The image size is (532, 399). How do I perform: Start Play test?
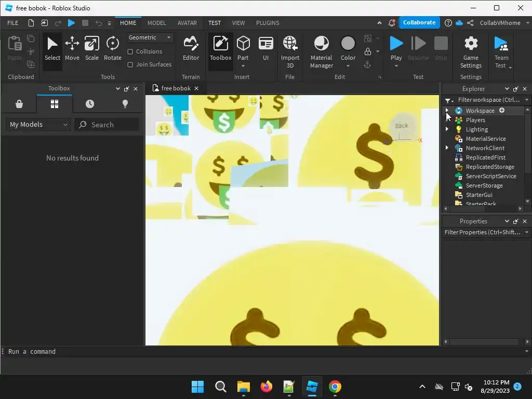tap(396, 47)
